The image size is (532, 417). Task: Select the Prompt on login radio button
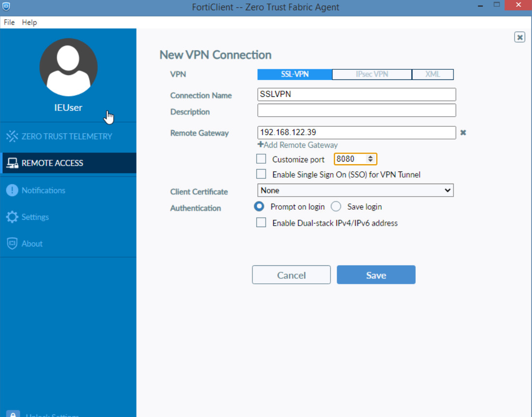click(x=259, y=206)
